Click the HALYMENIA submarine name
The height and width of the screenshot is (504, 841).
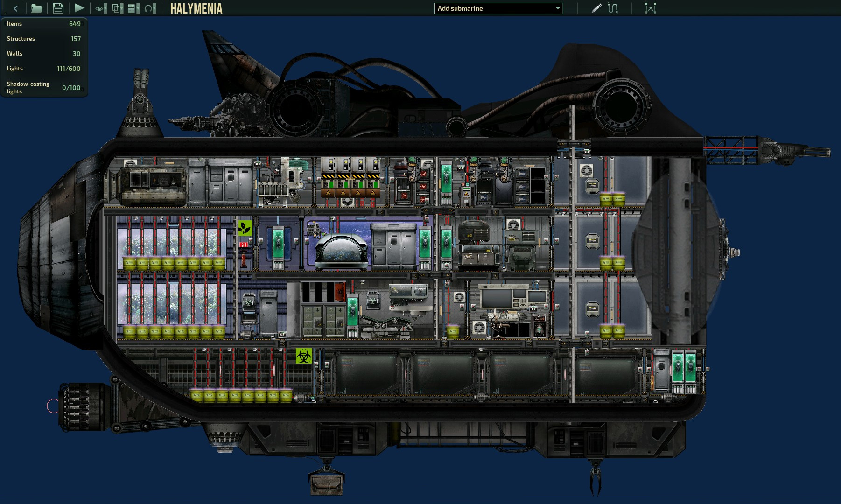coord(196,8)
